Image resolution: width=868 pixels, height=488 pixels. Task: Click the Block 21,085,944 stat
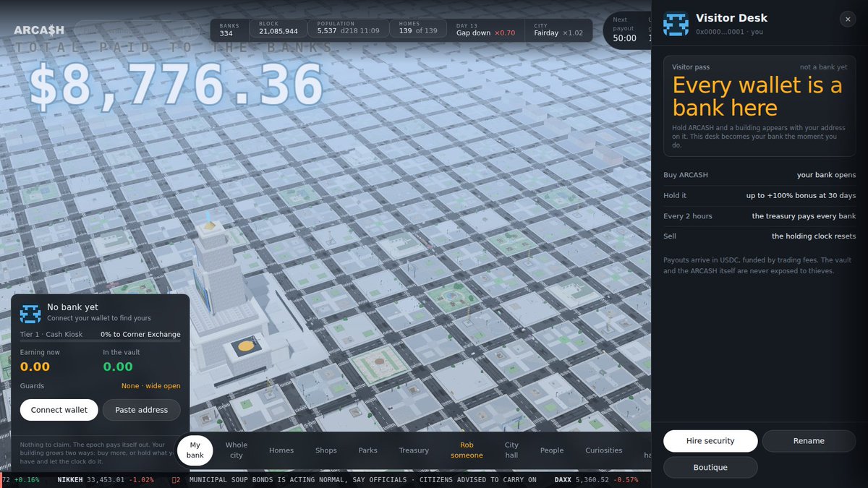[x=278, y=29]
